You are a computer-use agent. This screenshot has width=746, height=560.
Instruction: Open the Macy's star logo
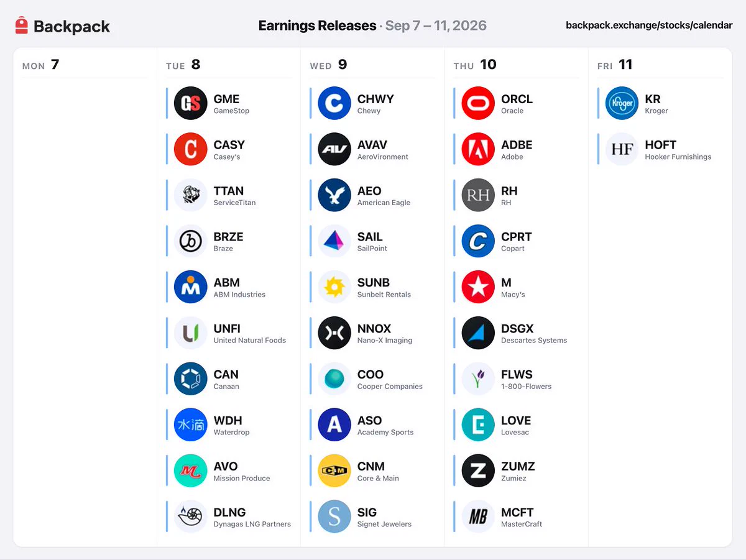(478, 287)
